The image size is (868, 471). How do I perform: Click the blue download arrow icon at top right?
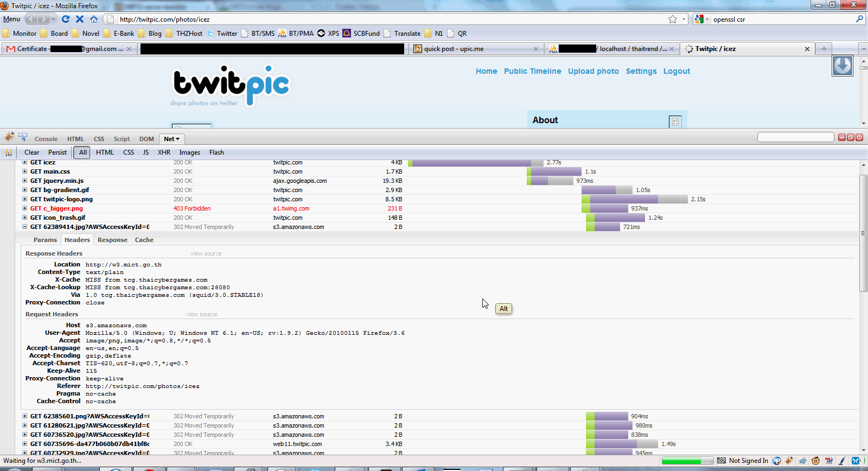843,66
